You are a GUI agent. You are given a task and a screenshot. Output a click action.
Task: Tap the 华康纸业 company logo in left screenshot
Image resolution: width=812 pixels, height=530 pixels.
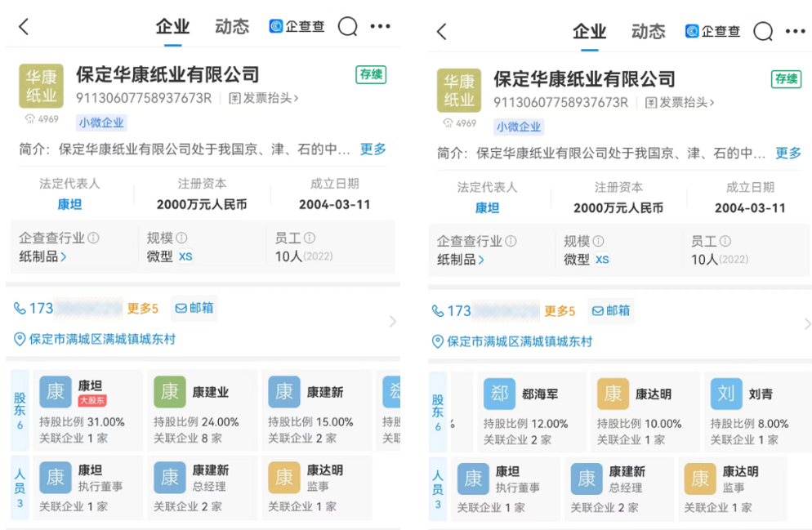[42, 86]
